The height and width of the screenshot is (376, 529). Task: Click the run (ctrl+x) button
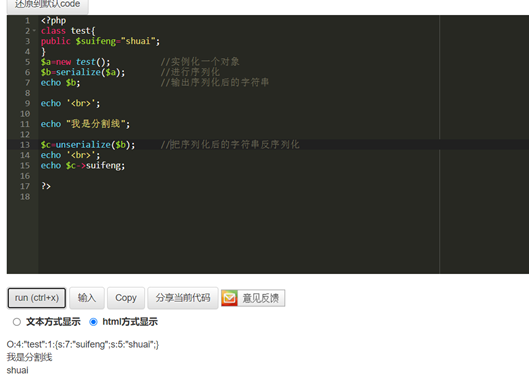click(37, 298)
